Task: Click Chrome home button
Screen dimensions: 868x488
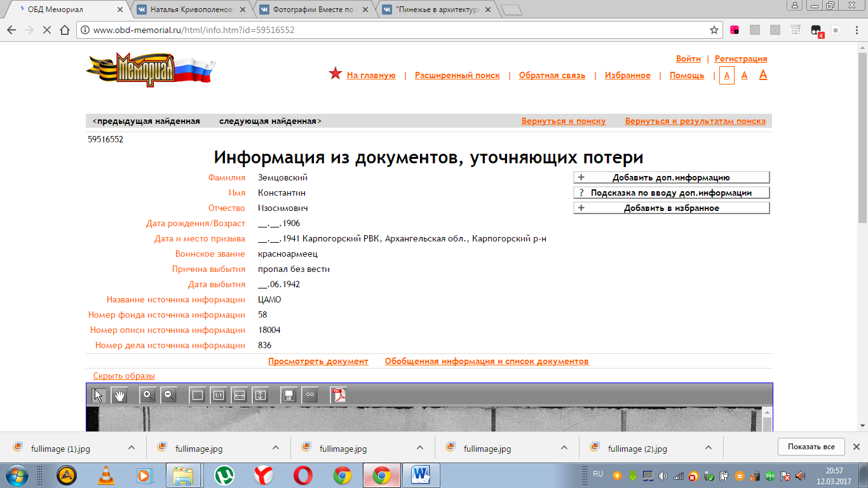Action: 64,30
